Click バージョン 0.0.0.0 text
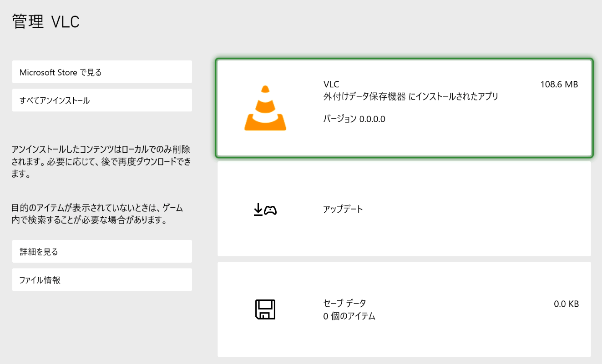 (354, 120)
